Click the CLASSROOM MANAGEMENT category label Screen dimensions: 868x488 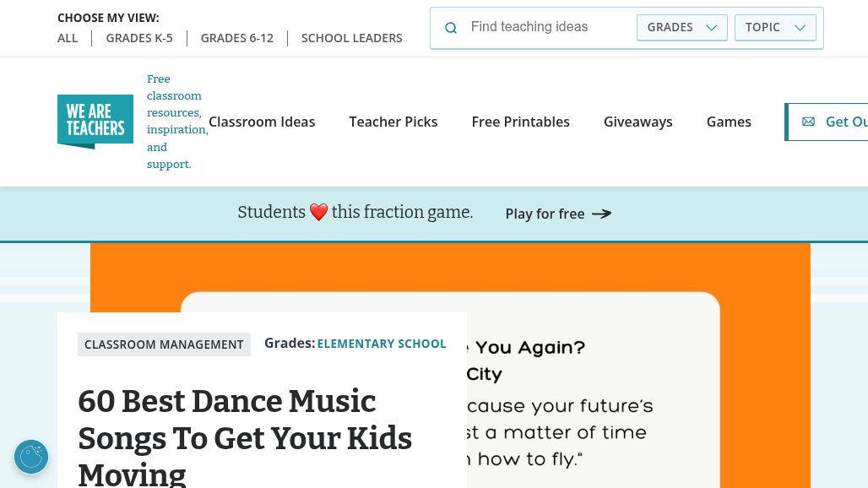164,344
